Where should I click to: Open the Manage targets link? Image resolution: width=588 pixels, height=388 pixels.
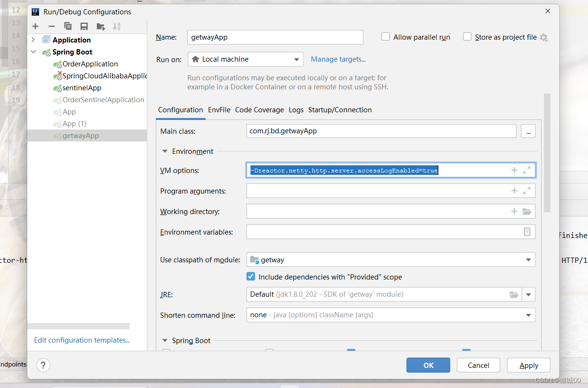338,59
